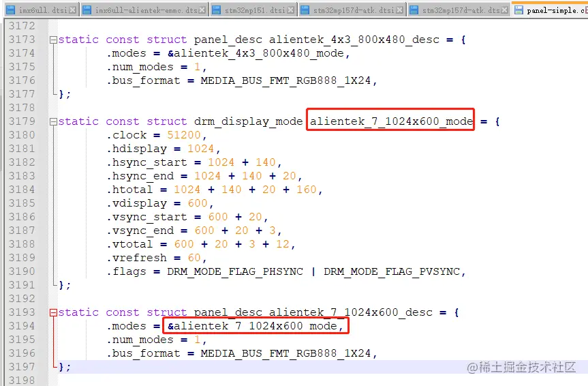
Task: Select the panel-simple.c tab
Action: (x=550, y=10)
